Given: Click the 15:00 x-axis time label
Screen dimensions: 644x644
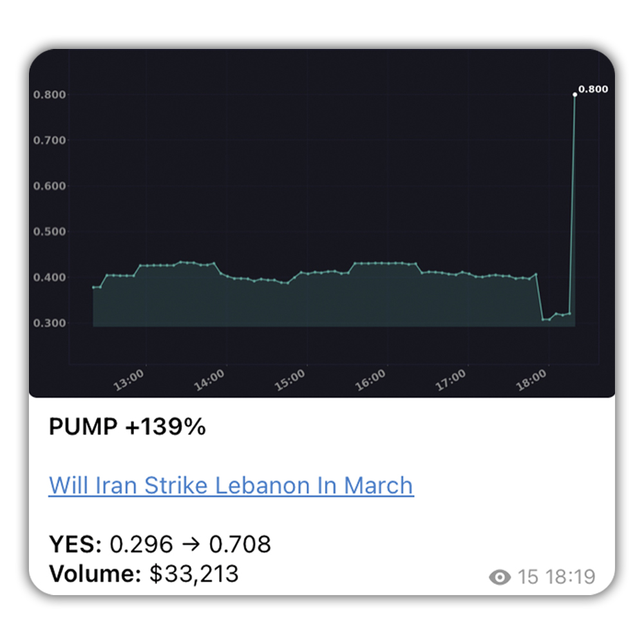Looking at the screenshot, I should click(x=290, y=379).
